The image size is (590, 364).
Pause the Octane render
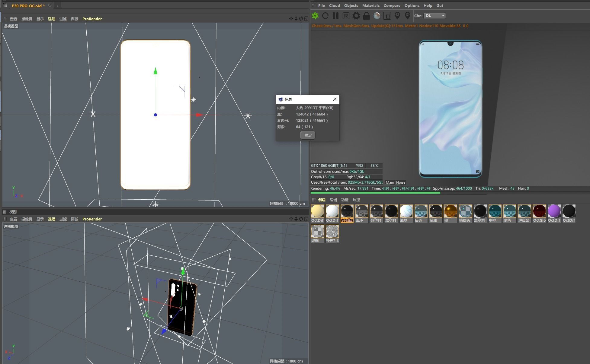pyautogui.click(x=335, y=16)
